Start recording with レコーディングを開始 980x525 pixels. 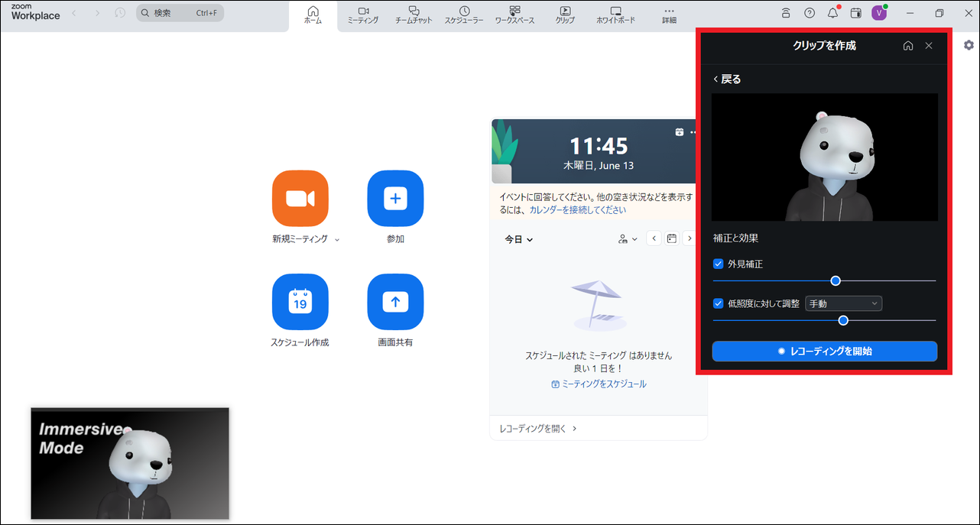click(825, 352)
